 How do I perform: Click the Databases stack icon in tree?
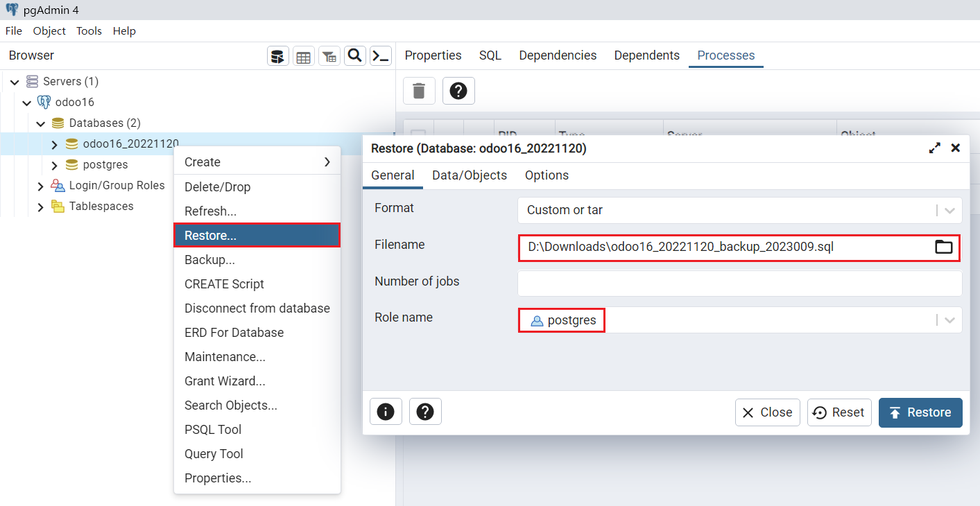point(58,123)
